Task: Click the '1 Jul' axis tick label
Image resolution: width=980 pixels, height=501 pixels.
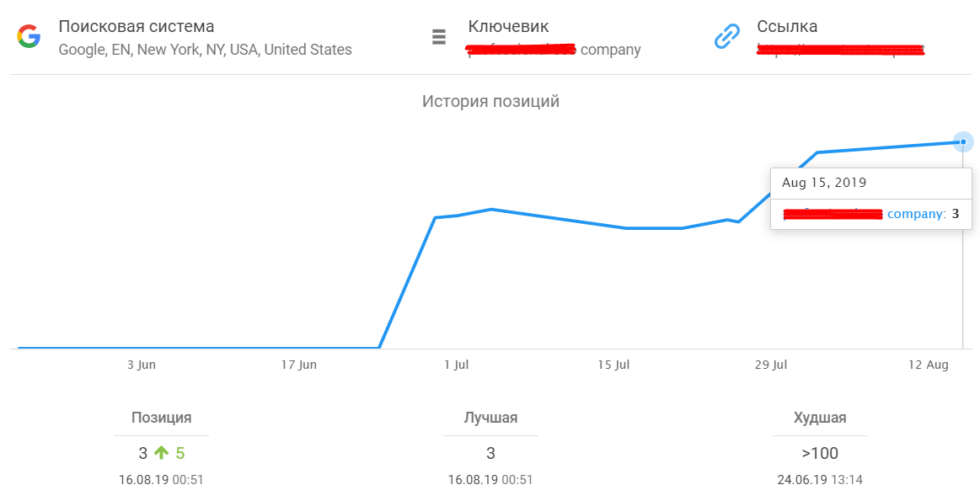Action: tap(456, 365)
